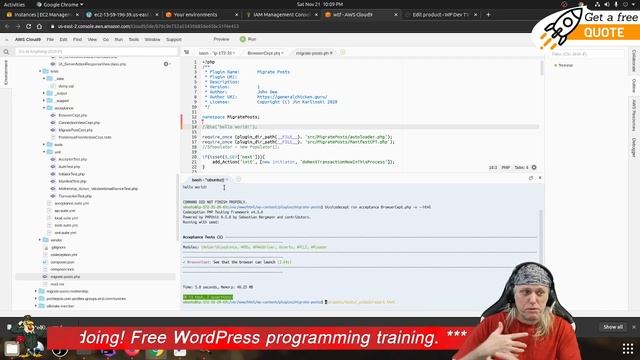Viewport: 640px width, 360px height.
Task: Switch to the BrowserCept.php editor tab
Action: click(x=264, y=53)
